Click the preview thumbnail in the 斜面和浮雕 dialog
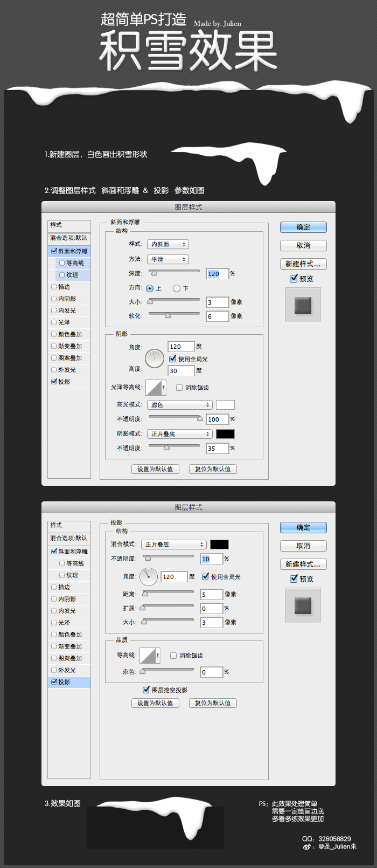377x868 pixels. [303, 306]
